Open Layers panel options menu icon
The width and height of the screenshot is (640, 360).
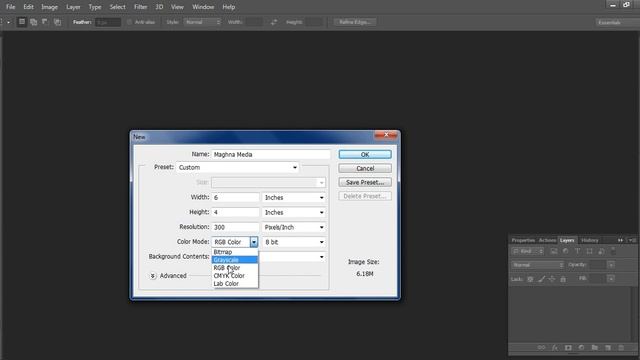[632, 240]
